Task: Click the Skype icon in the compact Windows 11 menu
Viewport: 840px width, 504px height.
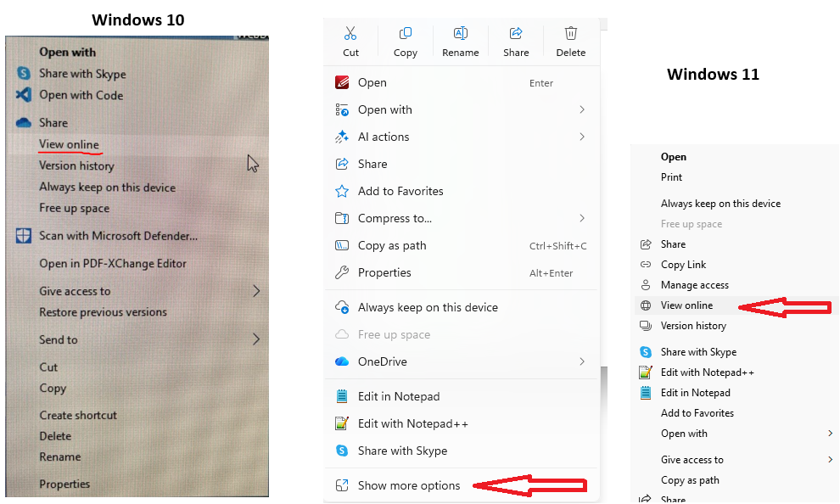Action: [342, 451]
